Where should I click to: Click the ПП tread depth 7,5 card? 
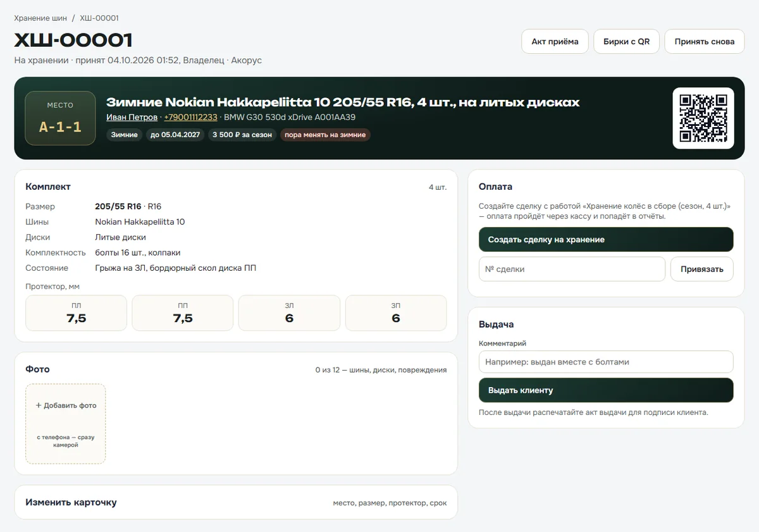click(183, 313)
